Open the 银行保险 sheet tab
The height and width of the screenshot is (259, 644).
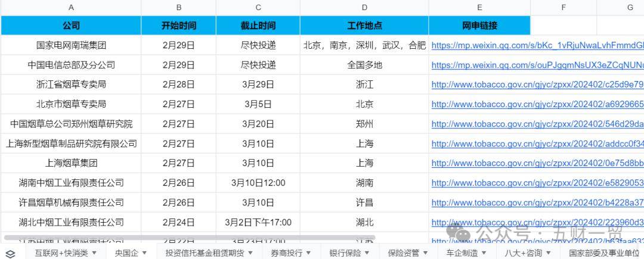[345, 252]
